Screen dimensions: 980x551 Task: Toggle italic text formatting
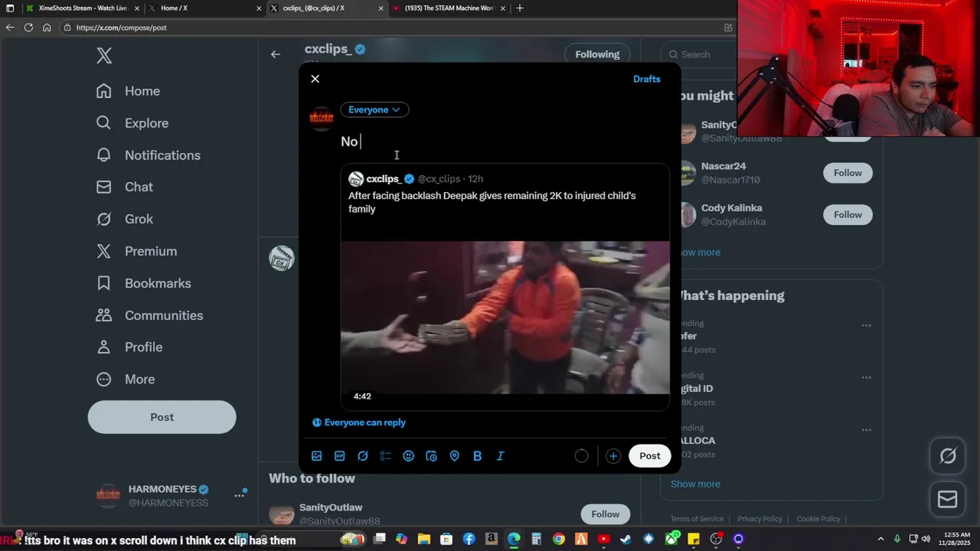[x=501, y=456]
